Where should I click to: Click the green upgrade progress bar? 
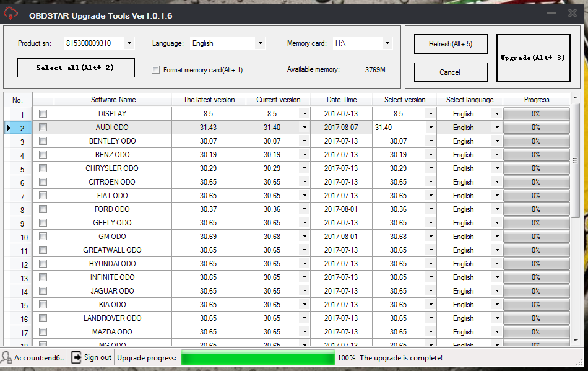pyautogui.click(x=257, y=358)
